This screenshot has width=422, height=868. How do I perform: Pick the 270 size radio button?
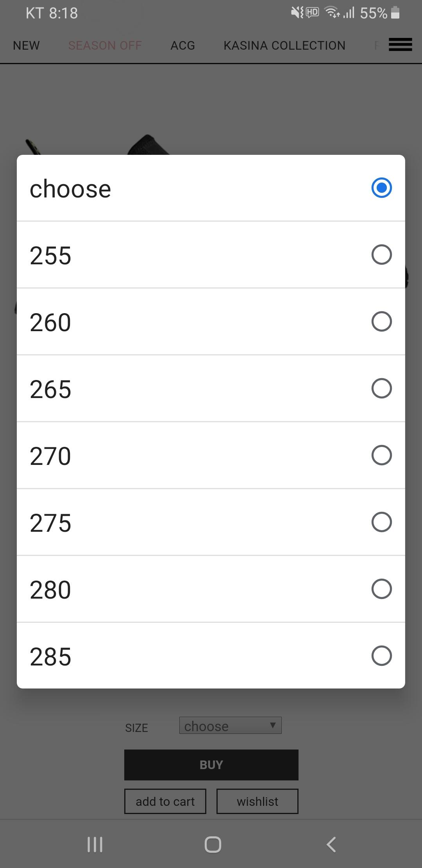[x=381, y=455]
